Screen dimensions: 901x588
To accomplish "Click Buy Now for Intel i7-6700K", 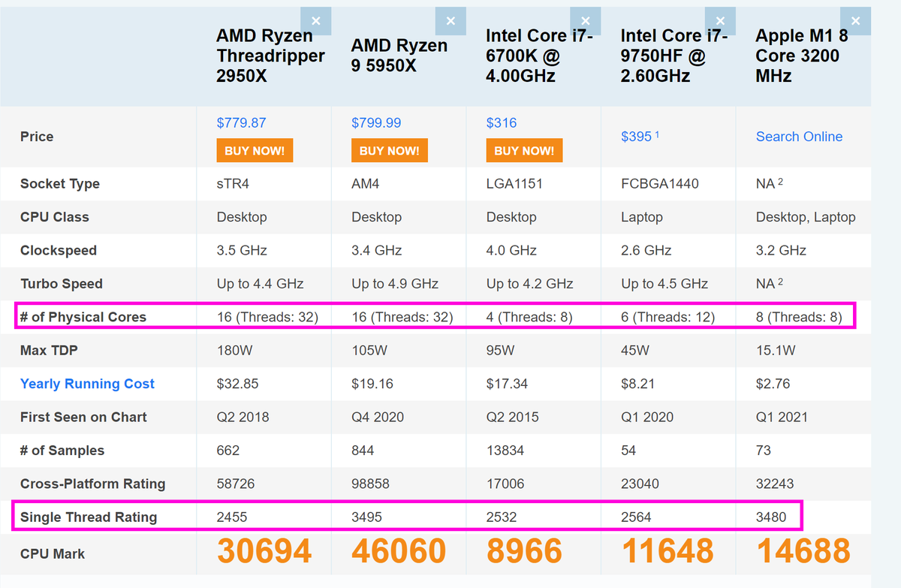I will pyautogui.click(x=524, y=150).
